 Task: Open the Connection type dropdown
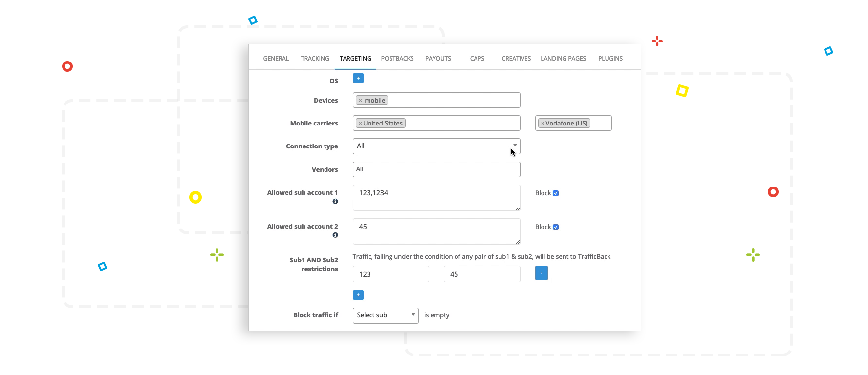436,146
